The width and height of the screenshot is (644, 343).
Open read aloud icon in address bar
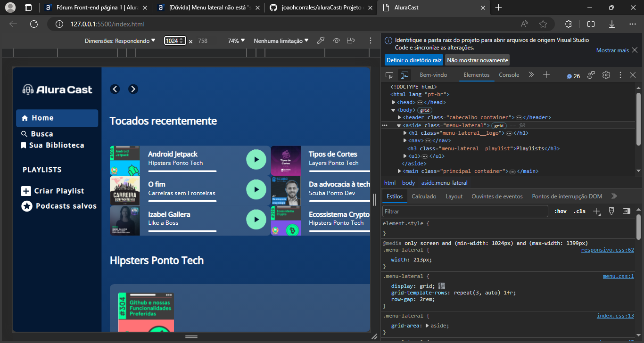pos(524,24)
